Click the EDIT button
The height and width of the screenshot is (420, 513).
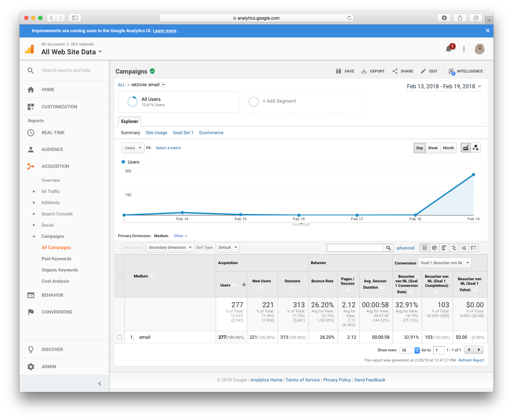coord(429,71)
